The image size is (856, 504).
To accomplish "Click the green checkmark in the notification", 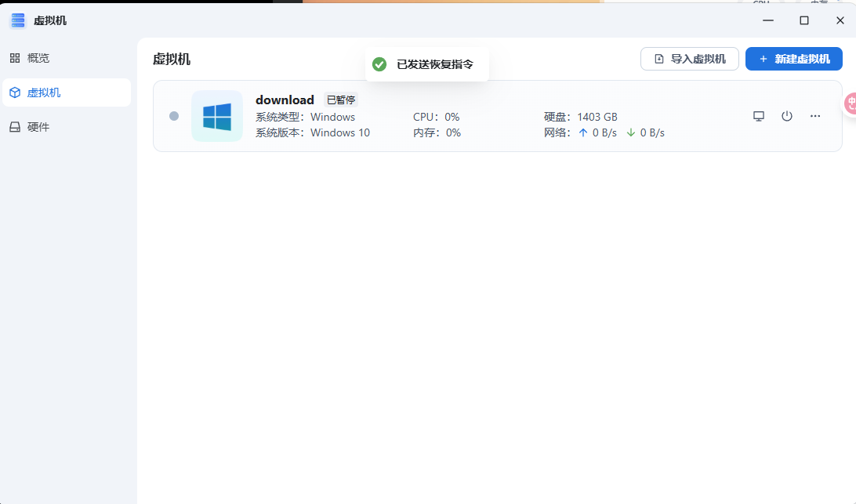I will click(x=379, y=64).
